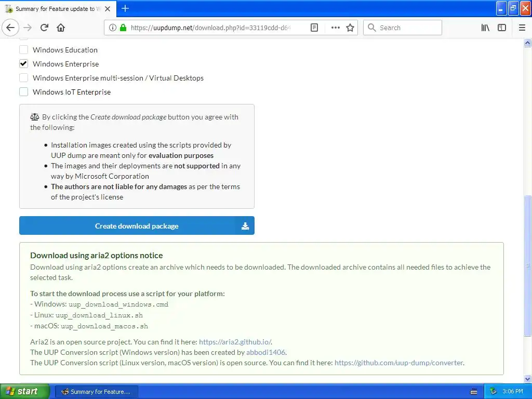Image resolution: width=532 pixels, height=399 pixels.
Task: Click the Create download package button
Action: 137,225
